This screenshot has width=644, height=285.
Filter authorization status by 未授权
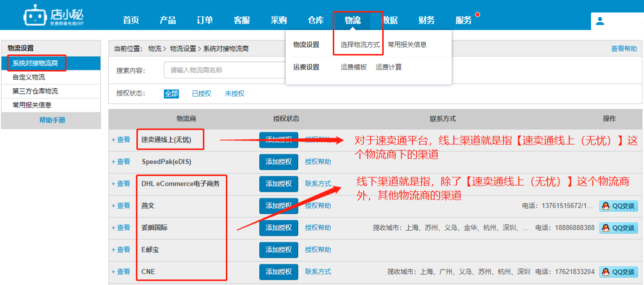click(234, 93)
